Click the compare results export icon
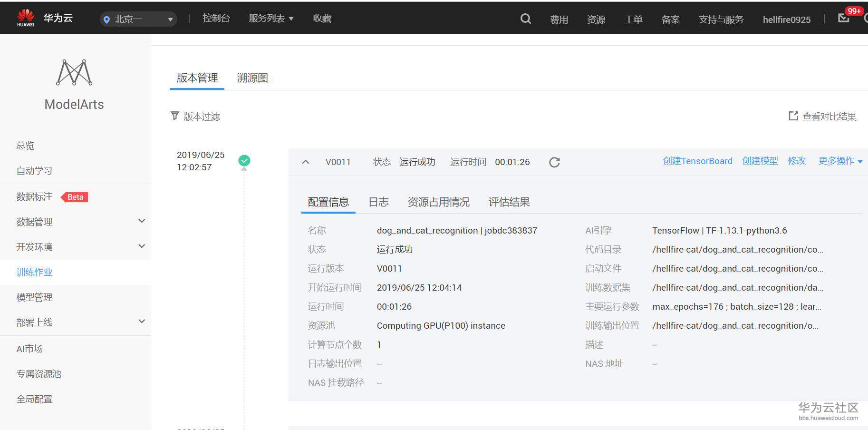Screen dimensions: 868x430 (793, 116)
